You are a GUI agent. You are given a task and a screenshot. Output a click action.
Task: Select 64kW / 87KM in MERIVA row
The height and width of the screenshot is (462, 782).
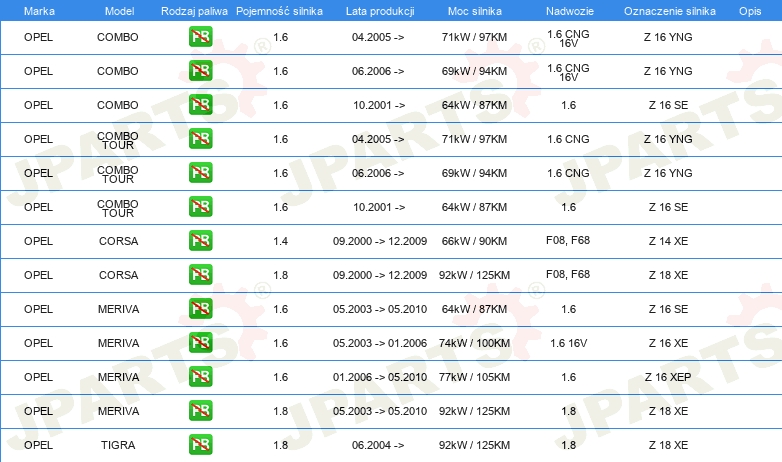(474, 309)
